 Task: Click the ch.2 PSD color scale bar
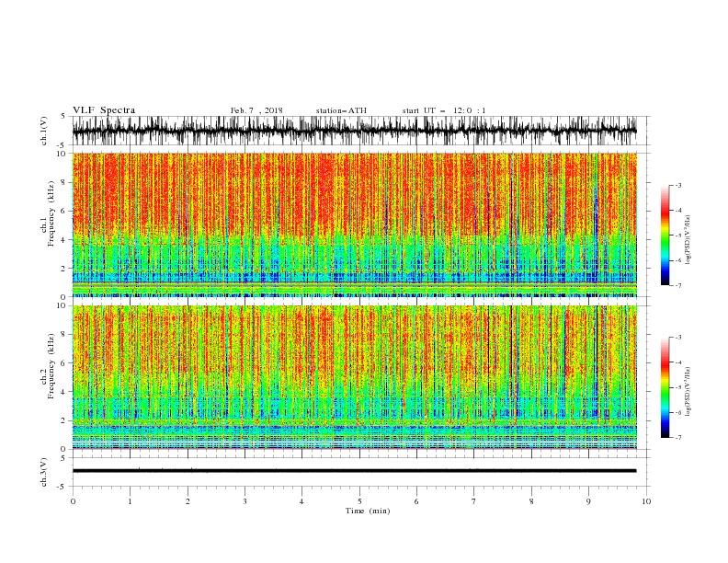coord(665,387)
